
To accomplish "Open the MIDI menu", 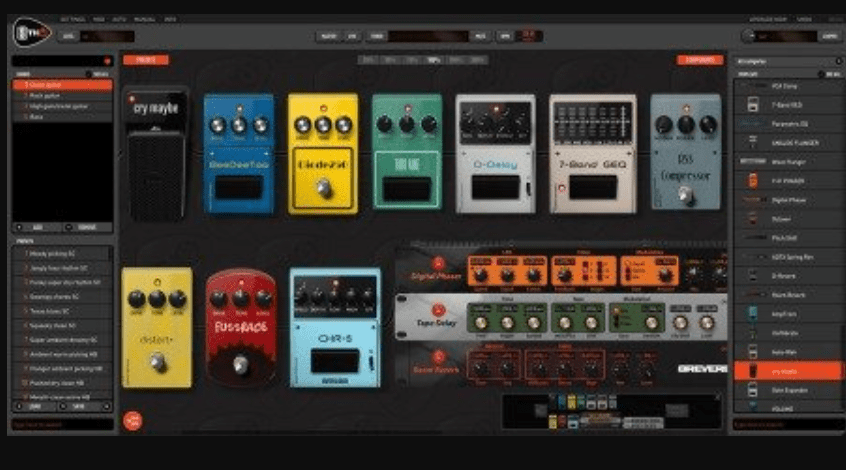I will coord(99,19).
